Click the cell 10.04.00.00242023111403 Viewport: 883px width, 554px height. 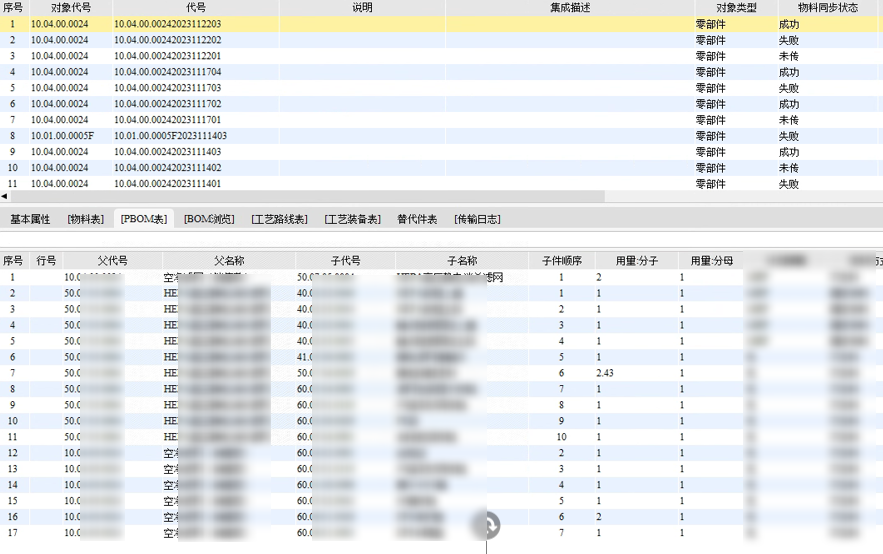tap(168, 151)
